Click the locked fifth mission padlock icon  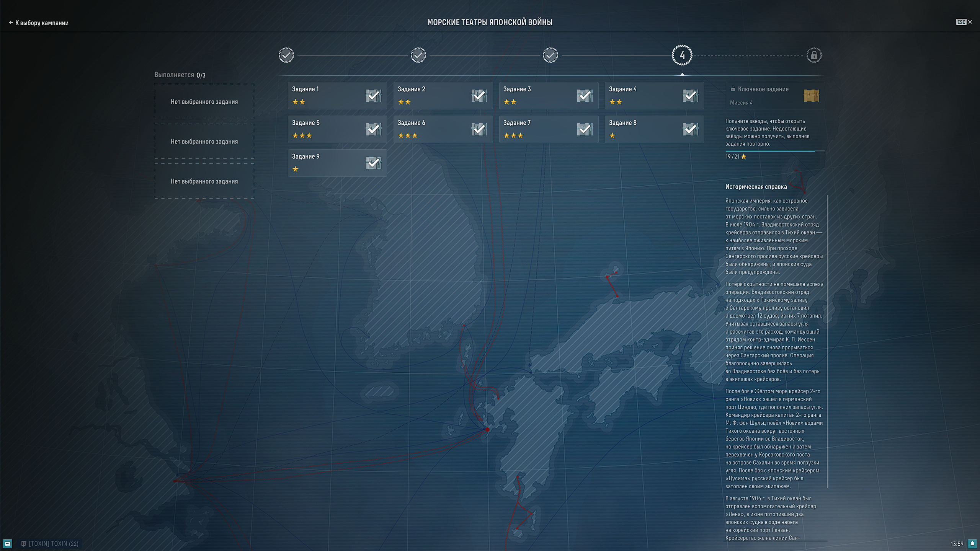point(814,55)
